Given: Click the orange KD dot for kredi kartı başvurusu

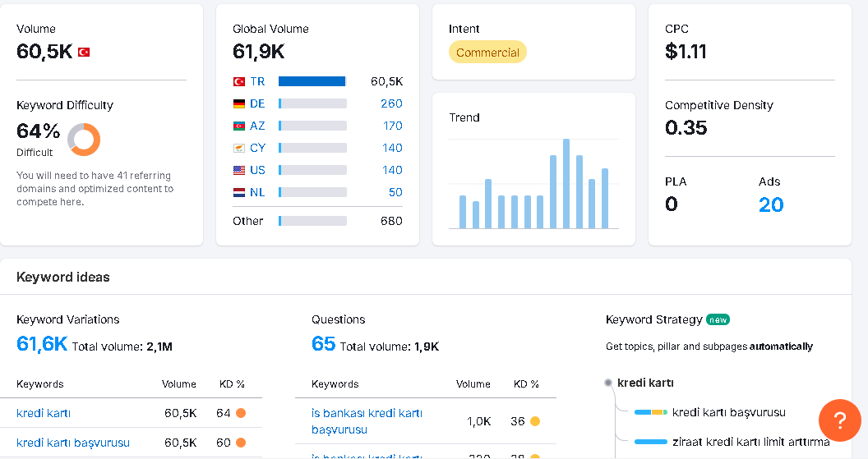Looking at the screenshot, I should [241, 443].
